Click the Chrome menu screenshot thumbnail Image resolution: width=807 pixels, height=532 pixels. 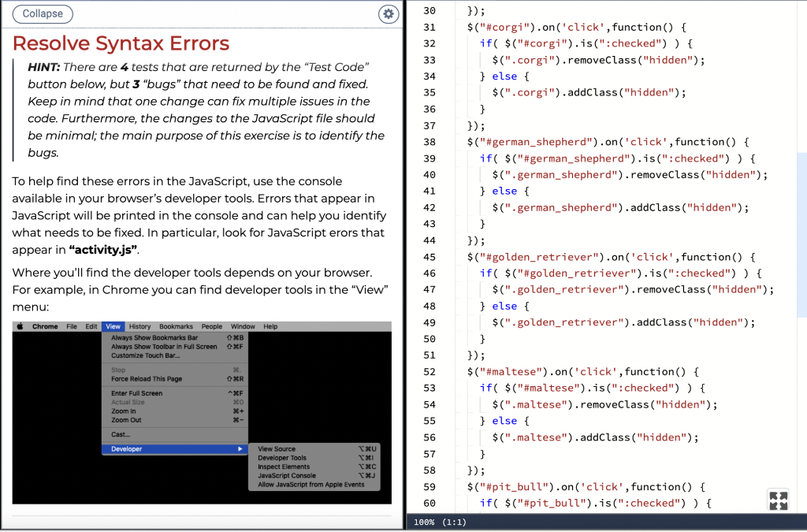tap(202, 413)
